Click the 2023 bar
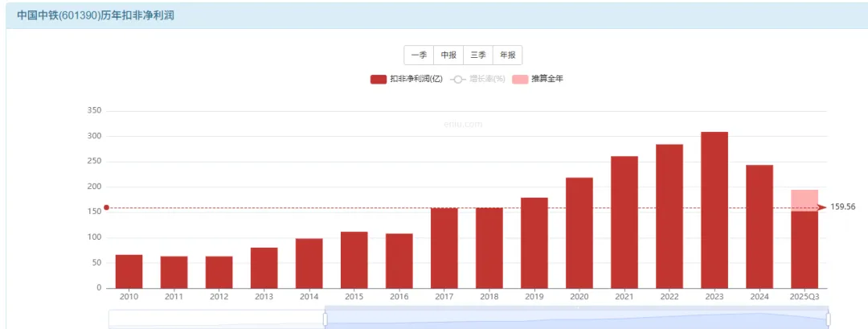The image size is (868, 329). coord(714,210)
